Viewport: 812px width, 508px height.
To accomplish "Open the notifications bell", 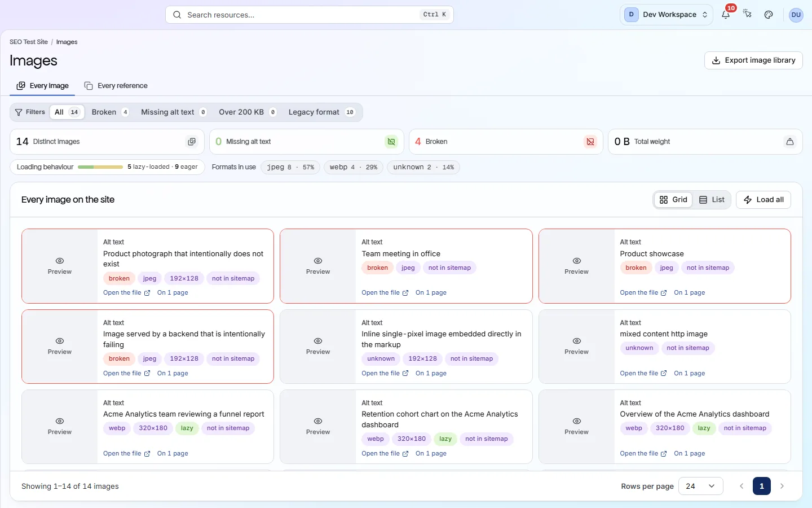I will (726, 15).
